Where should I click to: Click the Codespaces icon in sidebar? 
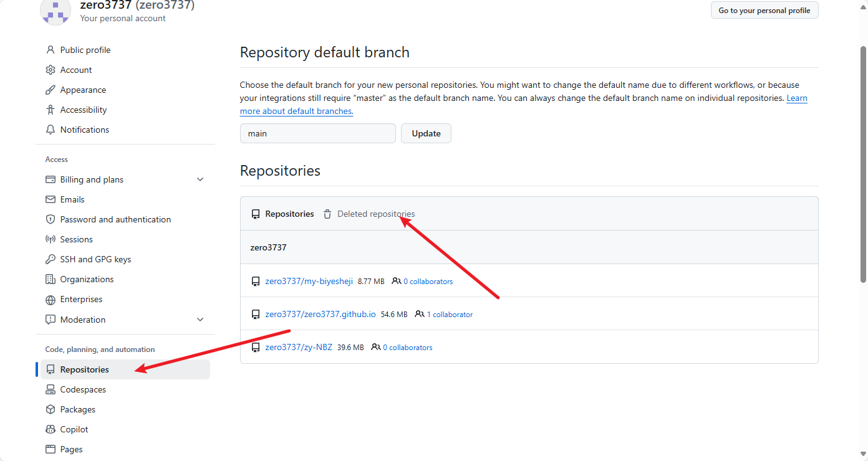pos(51,389)
